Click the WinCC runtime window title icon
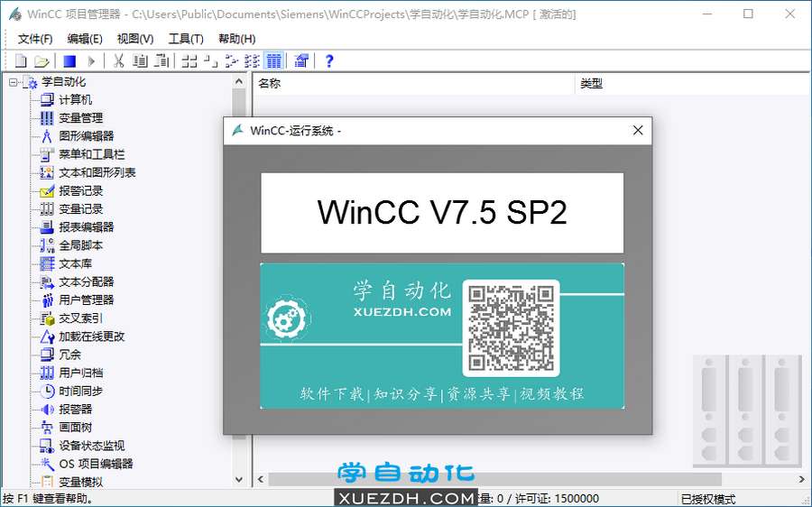Screen dimensions: 812x507 click(x=237, y=131)
